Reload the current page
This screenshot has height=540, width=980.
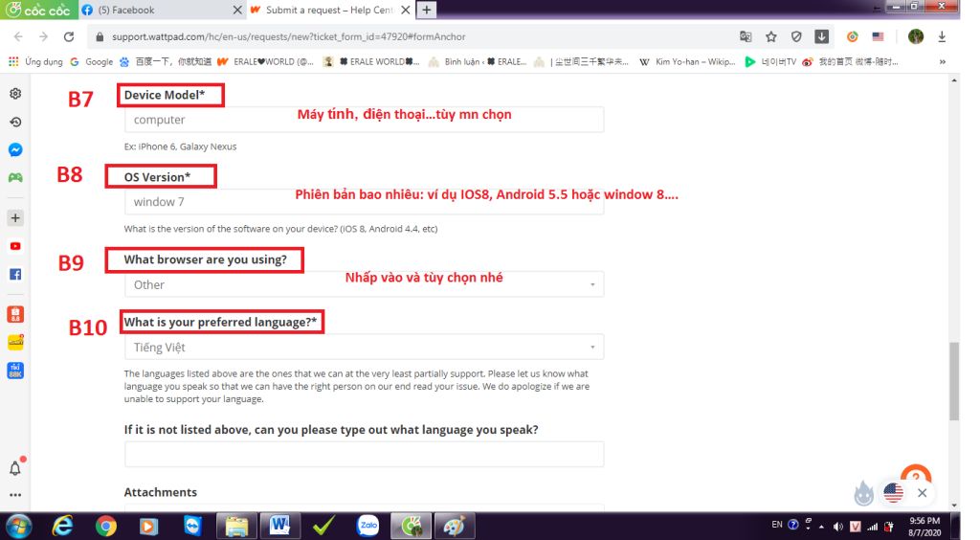(68, 37)
